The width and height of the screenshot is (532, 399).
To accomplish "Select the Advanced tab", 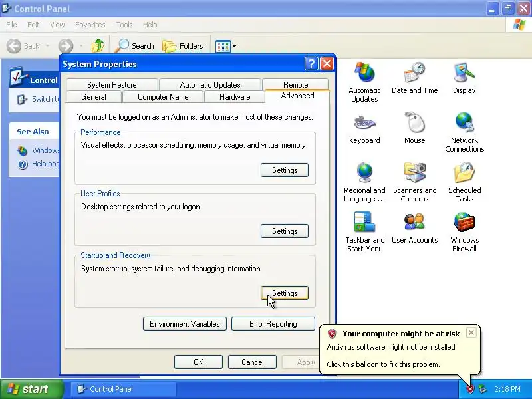I will 297,96.
